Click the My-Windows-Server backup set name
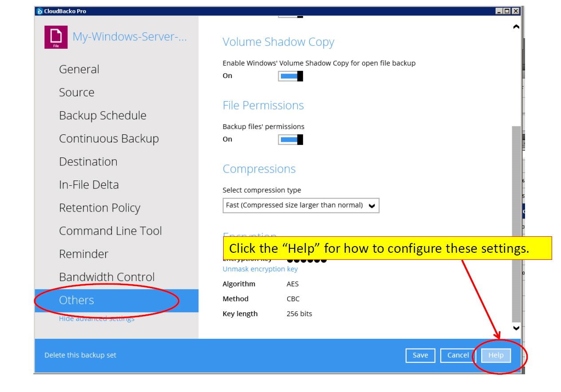The width and height of the screenshot is (561, 392). [x=130, y=37]
